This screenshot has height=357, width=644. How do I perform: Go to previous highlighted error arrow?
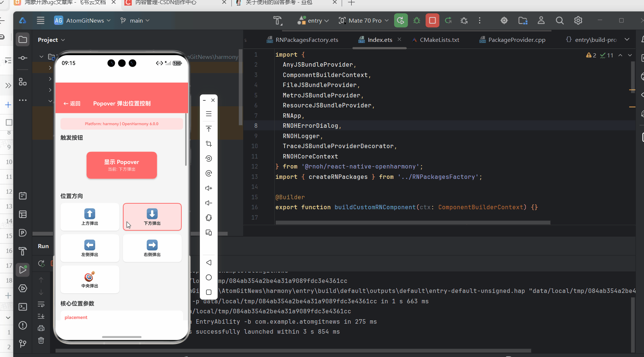pyautogui.click(x=620, y=55)
